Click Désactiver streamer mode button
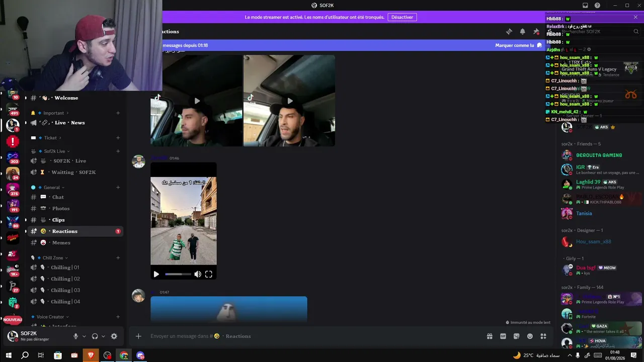The width and height of the screenshot is (644, 362). (x=402, y=17)
